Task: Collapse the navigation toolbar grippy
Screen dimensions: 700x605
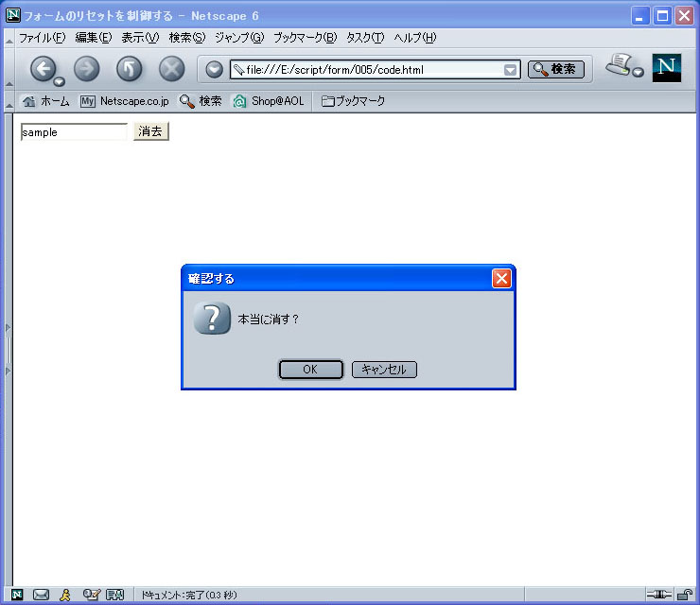Action: (9, 68)
